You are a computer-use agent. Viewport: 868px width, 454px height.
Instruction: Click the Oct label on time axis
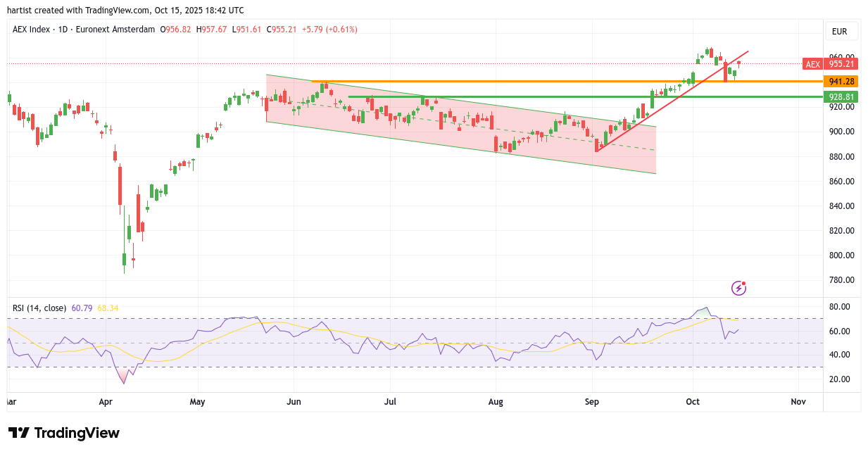point(693,402)
